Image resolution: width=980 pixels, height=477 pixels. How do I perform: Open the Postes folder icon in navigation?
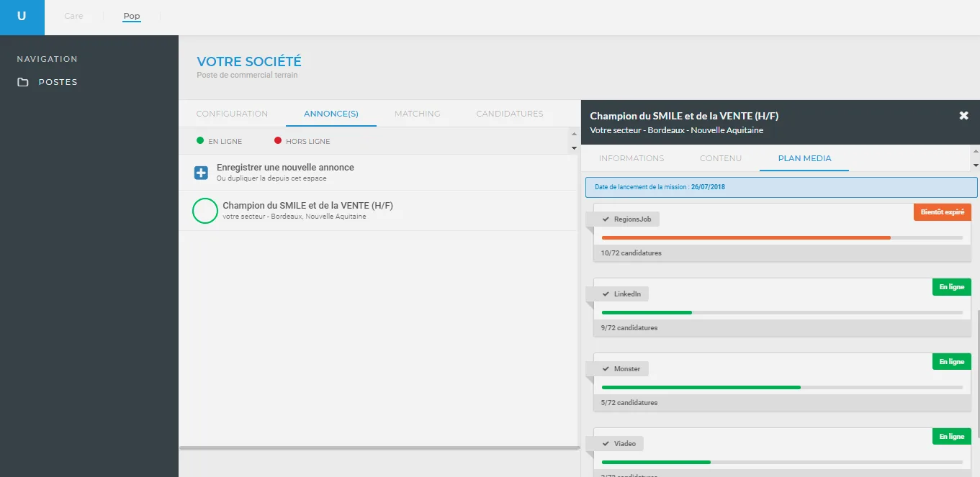[24, 82]
